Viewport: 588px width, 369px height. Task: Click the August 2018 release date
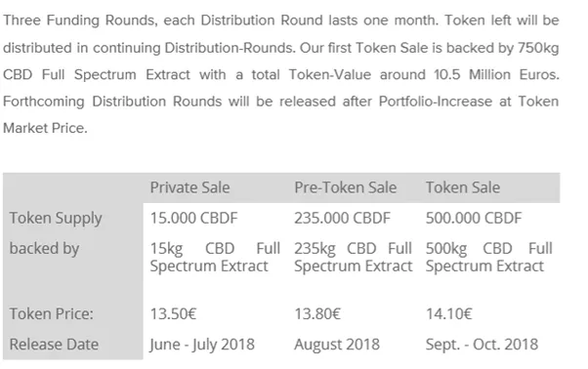(337, 345)
